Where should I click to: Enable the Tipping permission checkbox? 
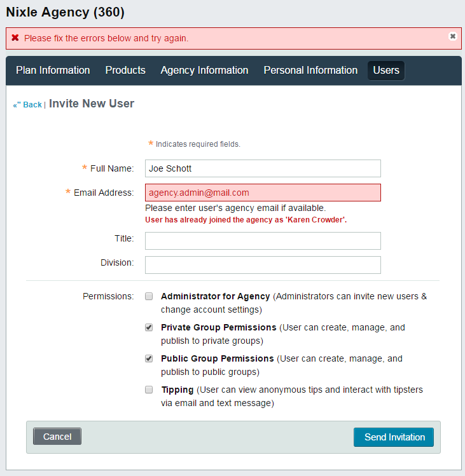click(x=149, y=390)
